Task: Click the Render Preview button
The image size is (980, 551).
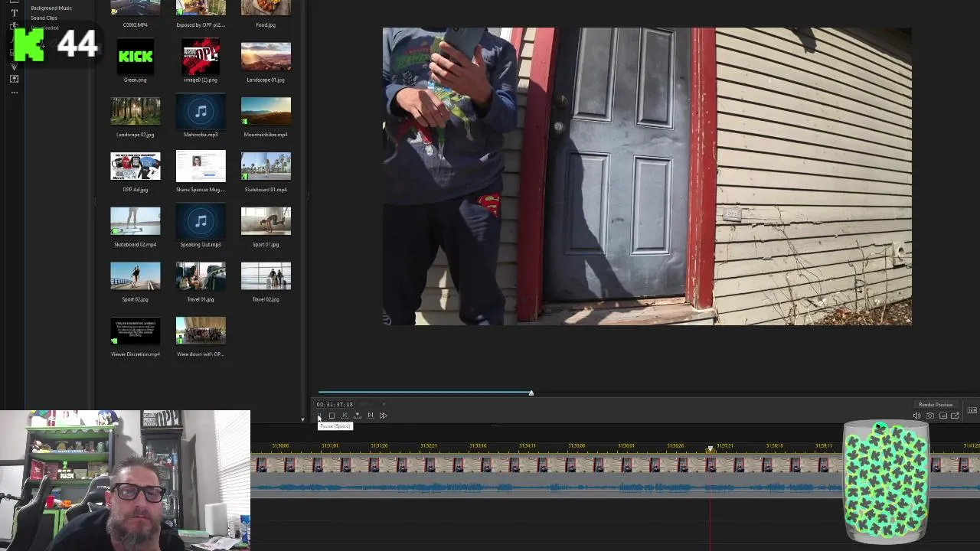Action: (936, 405)
